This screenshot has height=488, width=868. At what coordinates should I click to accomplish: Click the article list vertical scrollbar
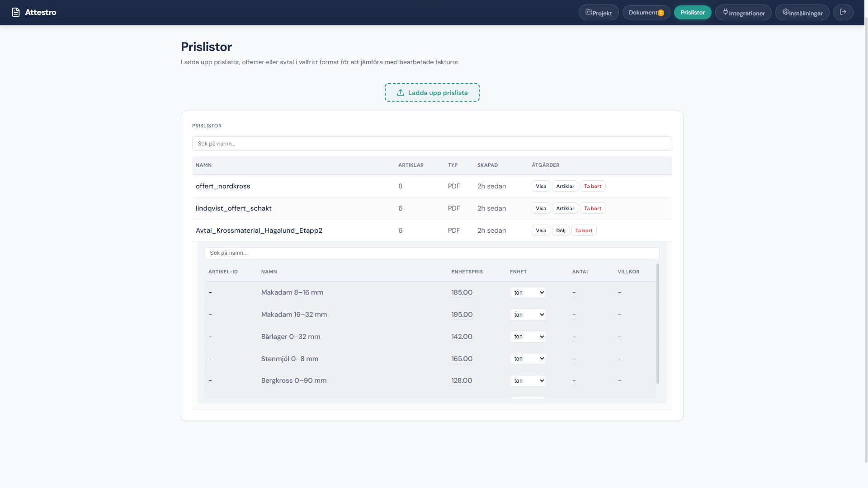(658, 324)
